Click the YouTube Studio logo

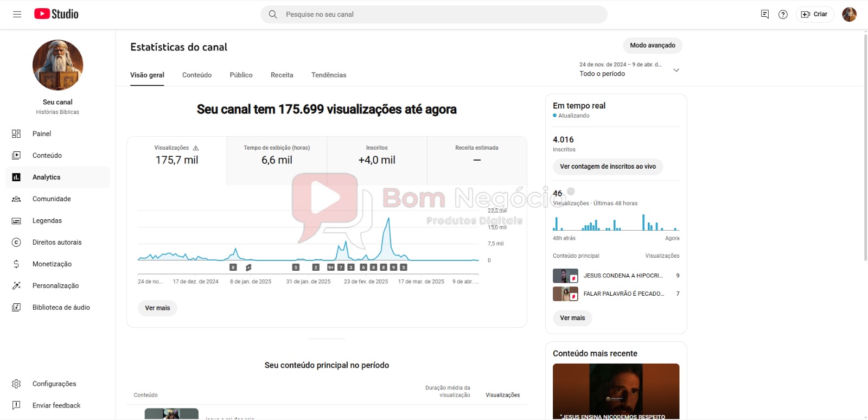(x=56, y=14)
